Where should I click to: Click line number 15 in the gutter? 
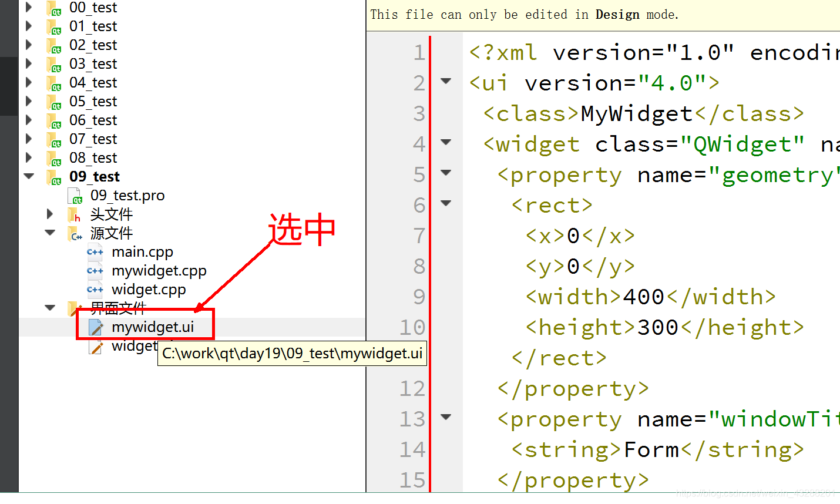412,480
